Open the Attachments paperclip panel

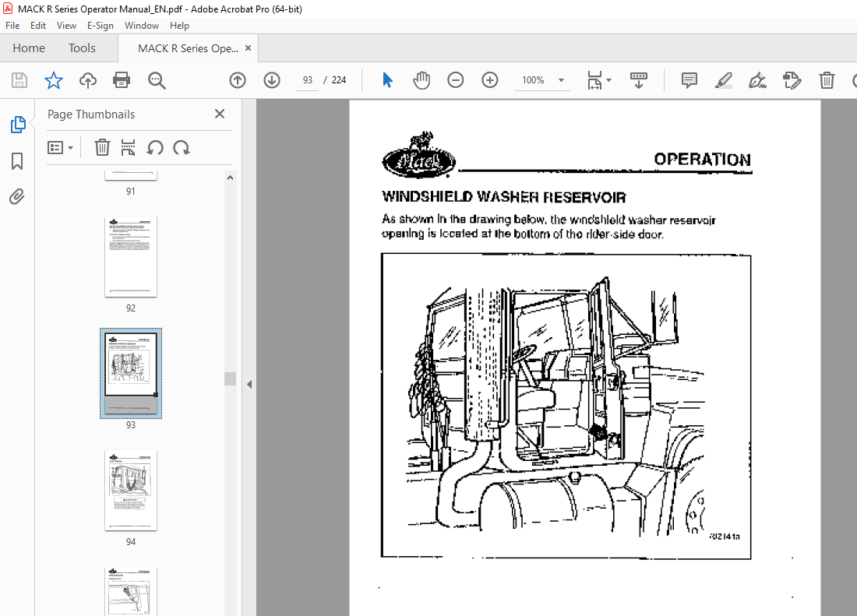17,196
